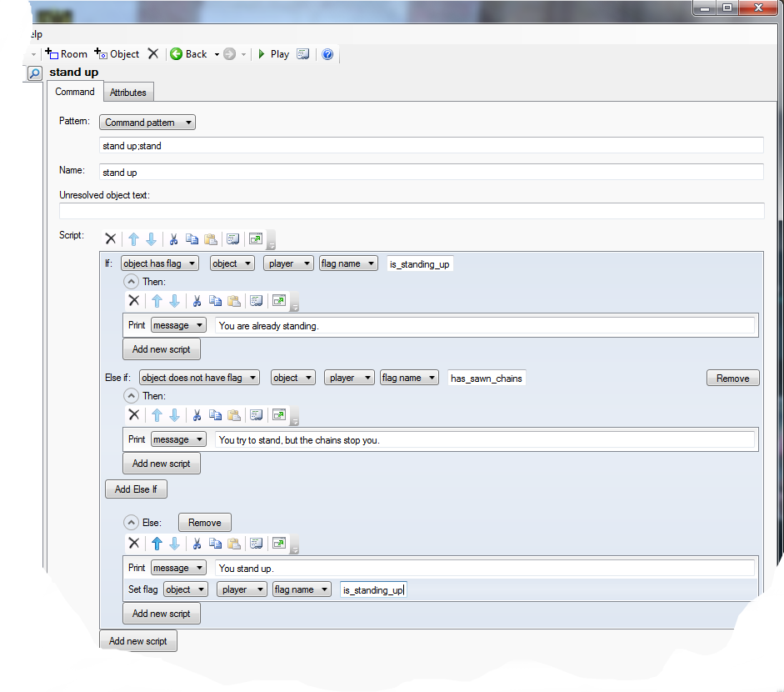Collapse the Else section
Viewport: 784px width, 692px height.
tap(131, 523)
